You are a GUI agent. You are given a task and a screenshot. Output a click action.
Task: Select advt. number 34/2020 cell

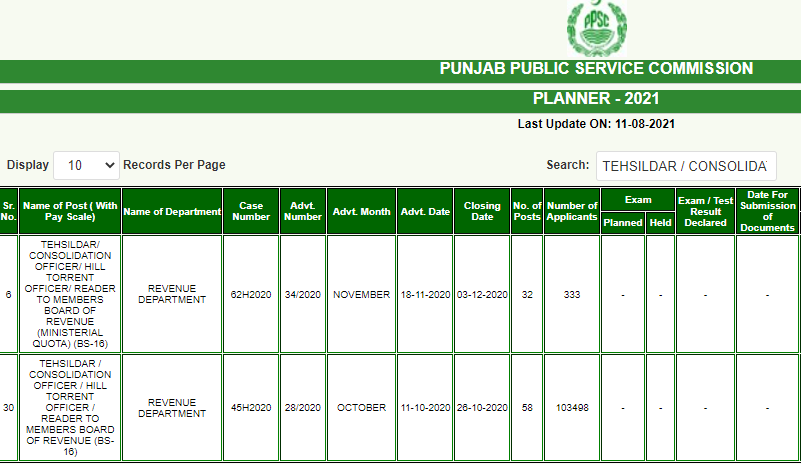tap(303, 294)
